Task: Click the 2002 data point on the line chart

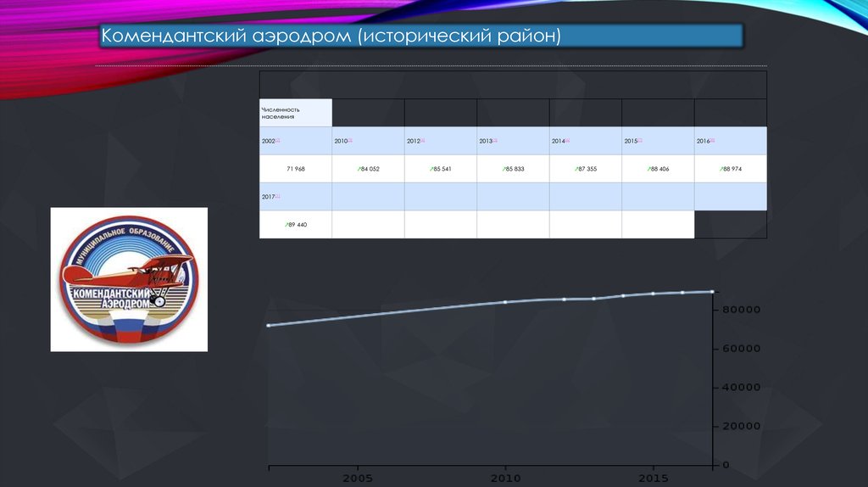Action: click(x=269, y=325)
